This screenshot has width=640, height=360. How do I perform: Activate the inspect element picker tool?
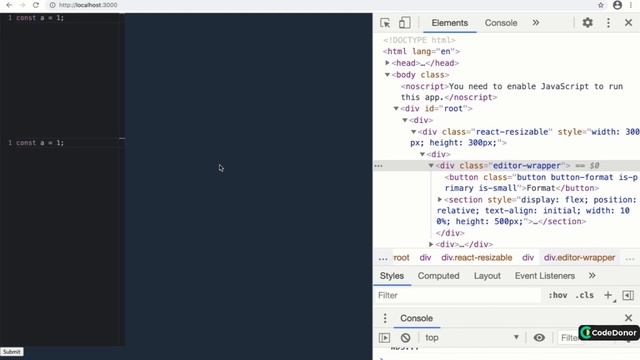pos(385,23)
